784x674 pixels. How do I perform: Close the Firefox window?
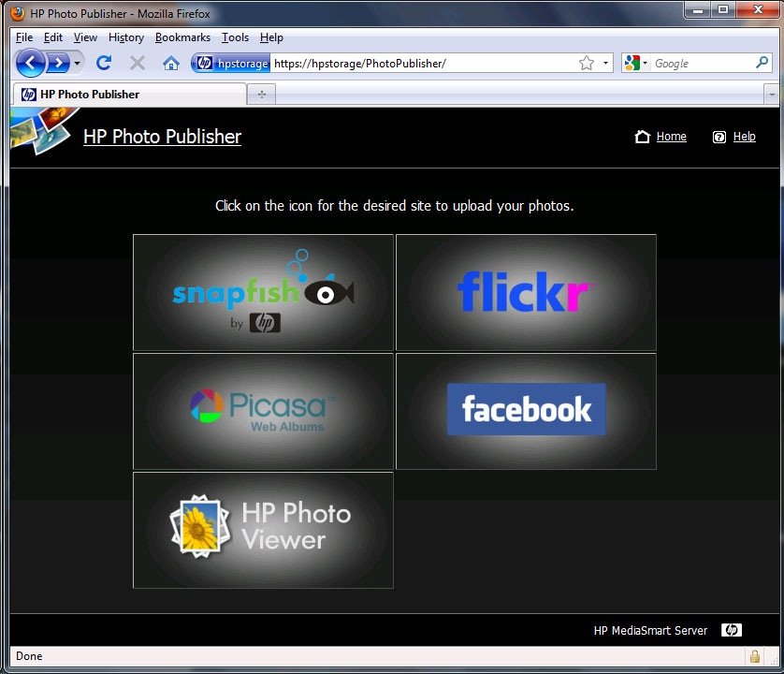click(x=758, y=9)
